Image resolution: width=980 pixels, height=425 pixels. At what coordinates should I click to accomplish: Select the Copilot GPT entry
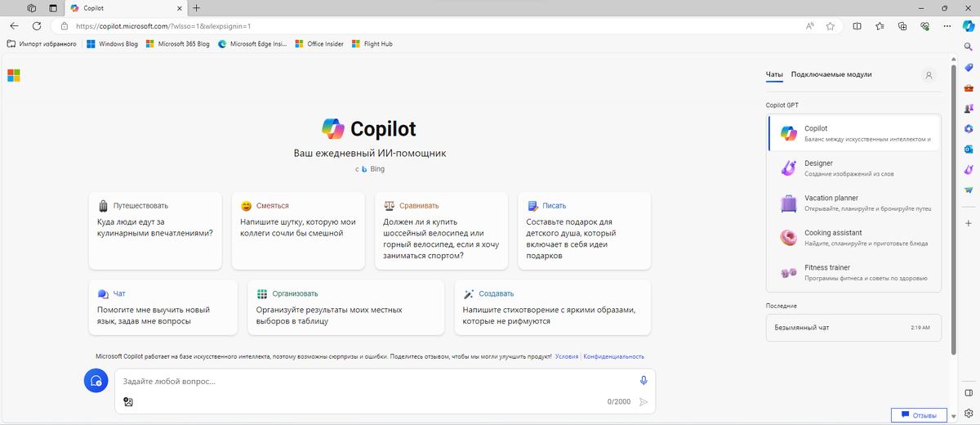[854, 133]
